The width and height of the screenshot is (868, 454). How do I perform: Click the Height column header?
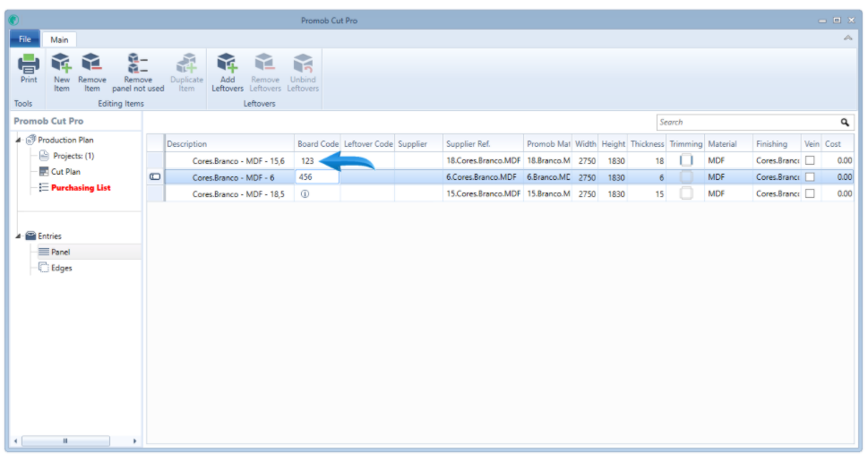(613, 144)
